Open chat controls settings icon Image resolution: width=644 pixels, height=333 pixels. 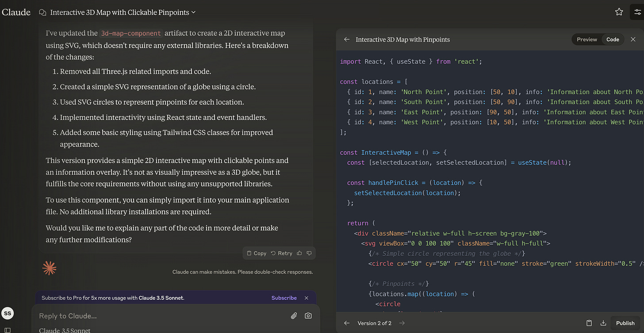(637, 12)
